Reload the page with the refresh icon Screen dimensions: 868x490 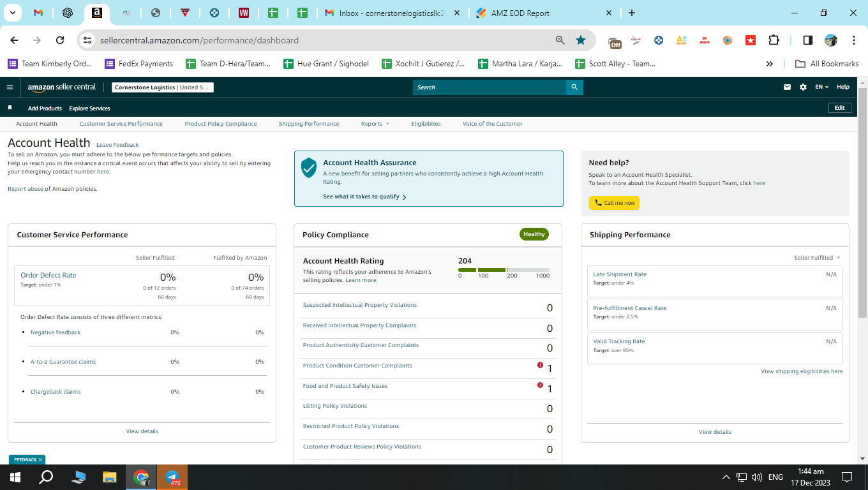tap(60, 40)
